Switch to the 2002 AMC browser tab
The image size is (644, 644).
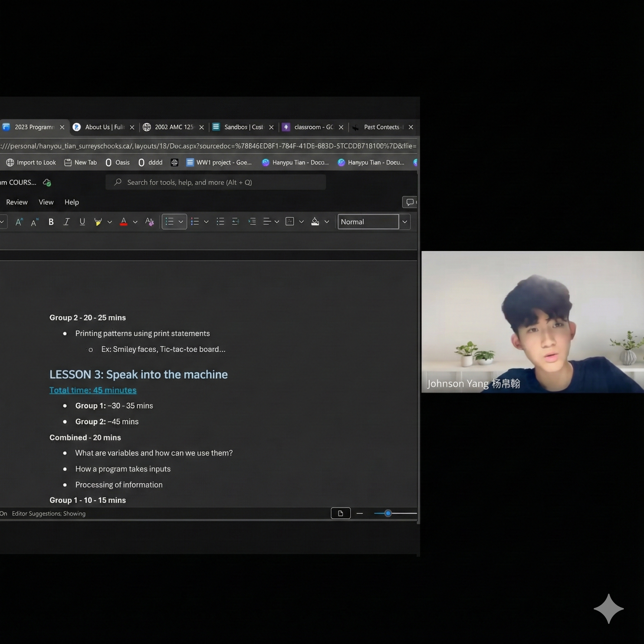tap(173, 127)
